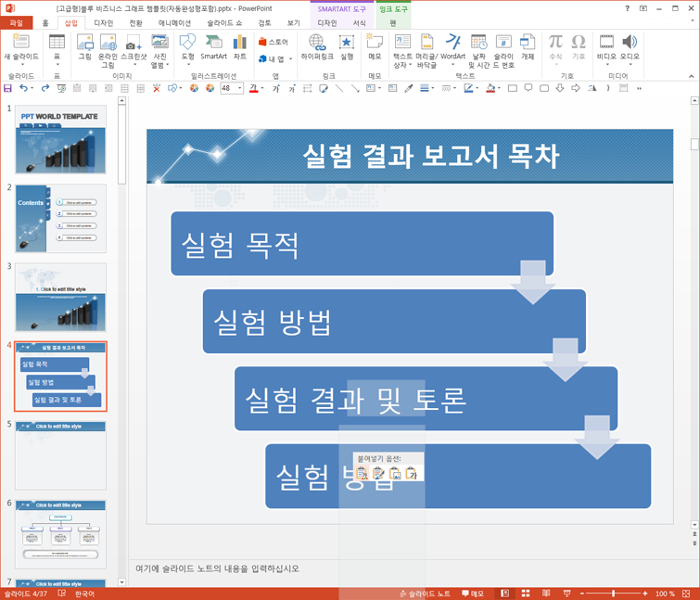Click the language indicator 한국어 in status bar
This screenshot has height=600, width=700.
pos(84,594)
